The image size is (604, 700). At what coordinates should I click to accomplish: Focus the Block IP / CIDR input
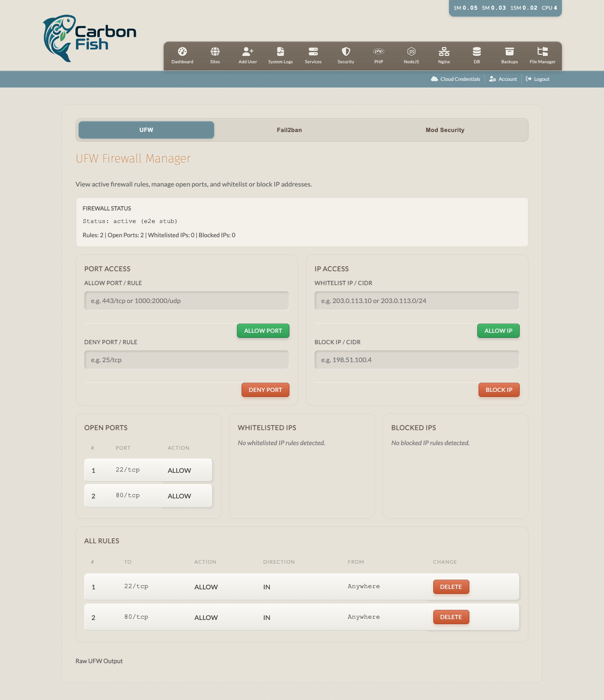coord(417,360)
